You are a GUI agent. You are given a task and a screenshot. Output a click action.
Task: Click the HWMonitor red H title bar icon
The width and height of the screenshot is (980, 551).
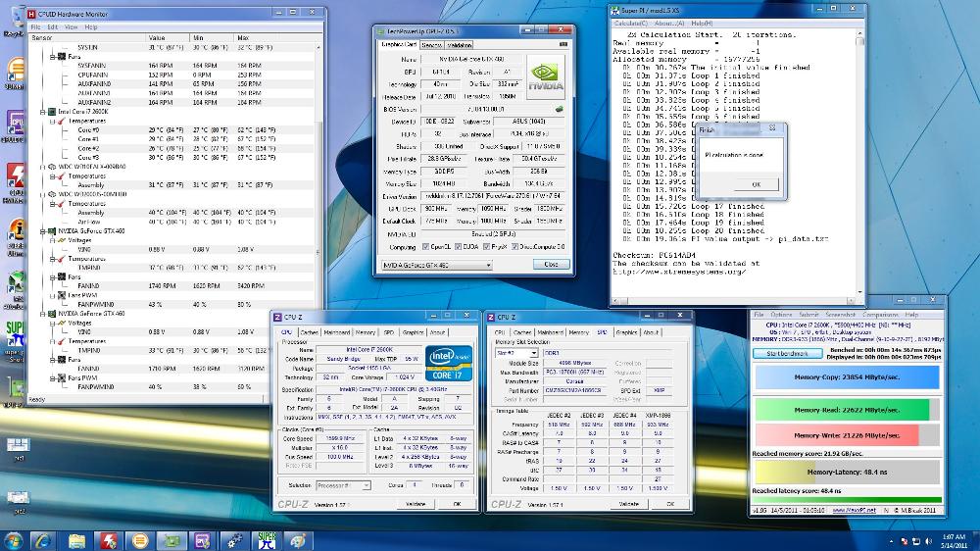(32, 13)
